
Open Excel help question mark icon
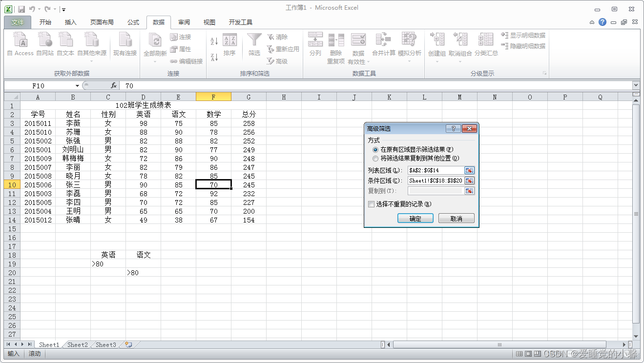point(602,22)
